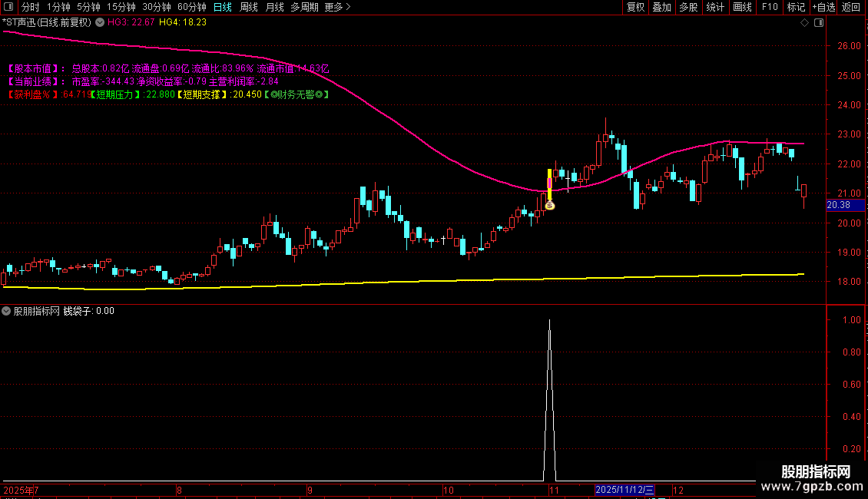Click the 2025/11/12/三 date label
This screenshot has width=868, height=499.
tap(624, 490)
